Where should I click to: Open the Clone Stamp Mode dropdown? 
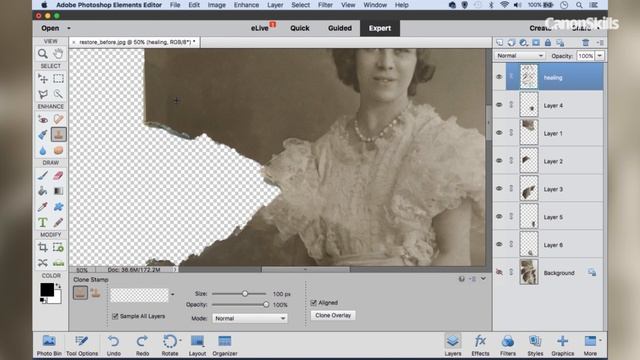(249, 318)
